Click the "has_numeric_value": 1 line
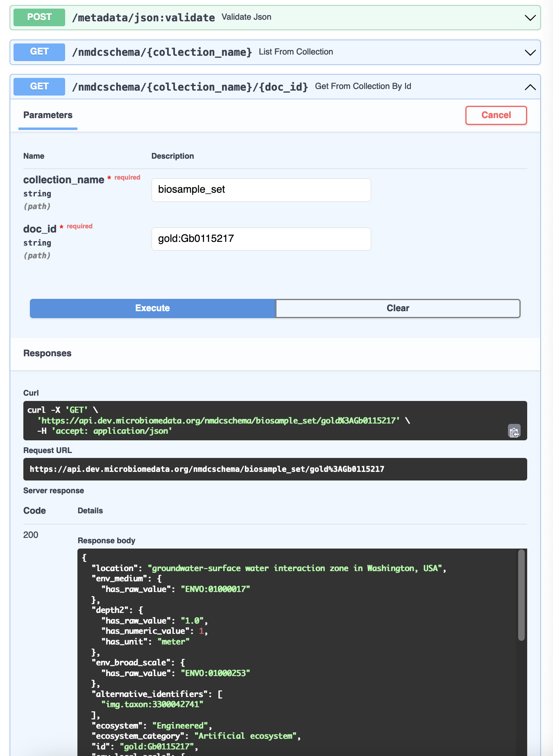553x756 pixels. [x=154, y=631]
